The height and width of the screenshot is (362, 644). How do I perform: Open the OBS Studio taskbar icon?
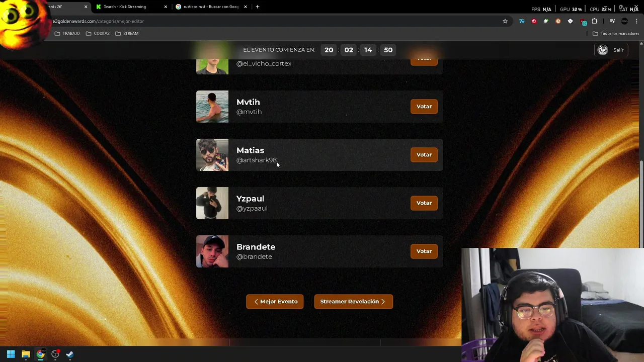[x=55, y=354]
